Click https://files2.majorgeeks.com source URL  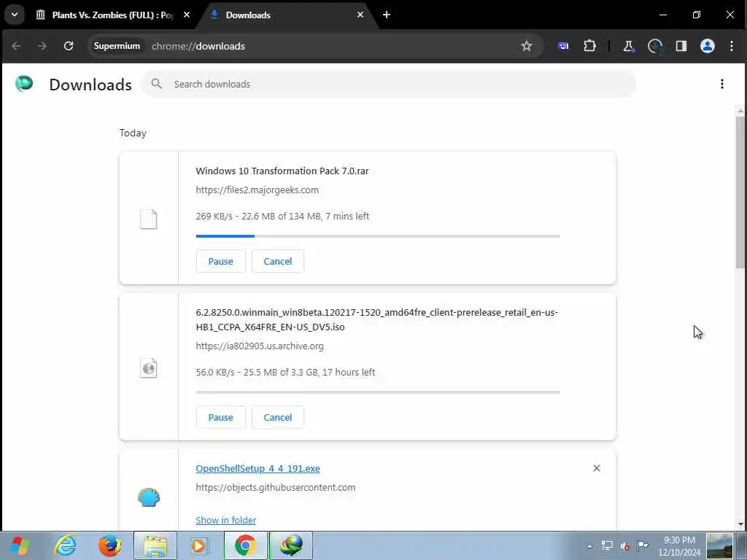coord(258,190)
